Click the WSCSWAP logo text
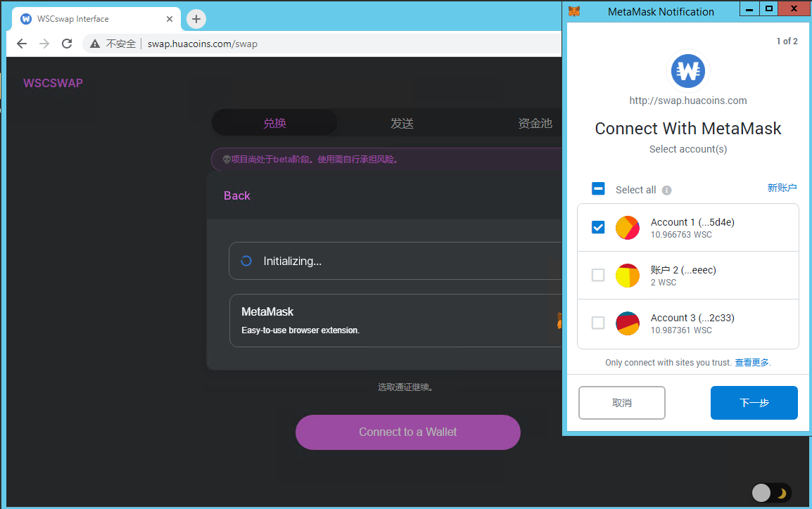812x509 pixels. (x=53, y=83)
